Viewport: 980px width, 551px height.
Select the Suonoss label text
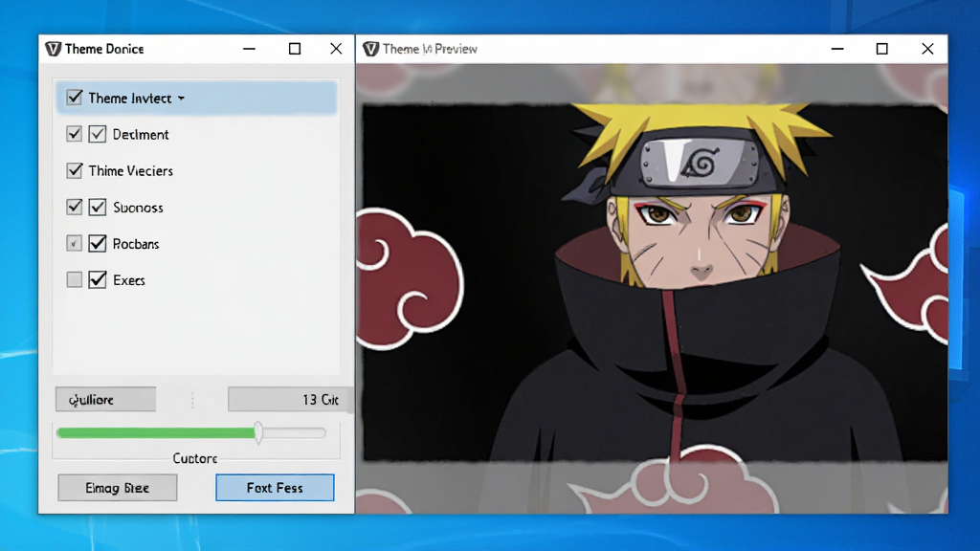tap(138, 208)
